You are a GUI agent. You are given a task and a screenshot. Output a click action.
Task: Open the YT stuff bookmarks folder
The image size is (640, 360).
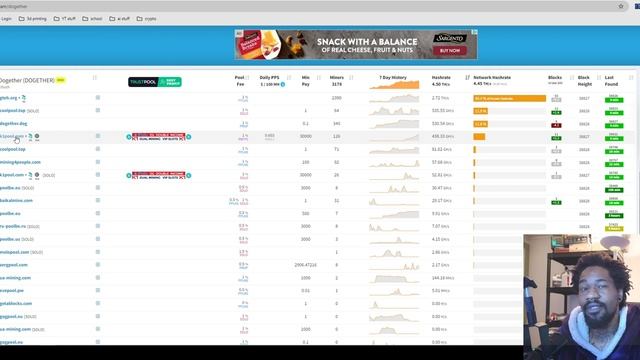(64, 19)
